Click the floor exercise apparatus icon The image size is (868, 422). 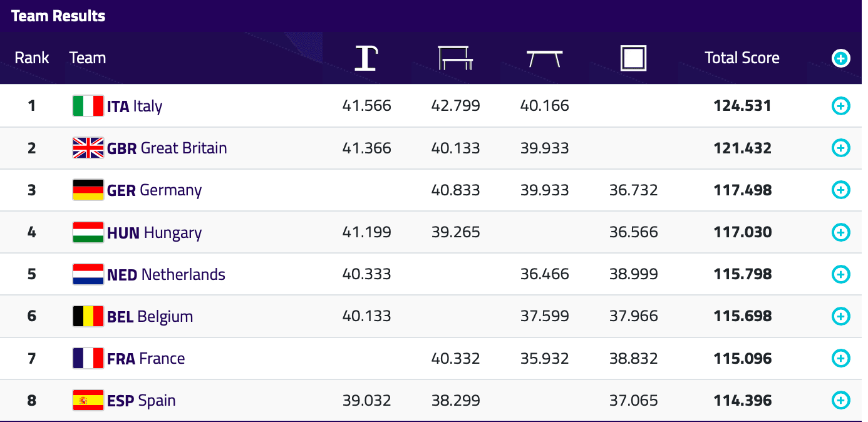coord(633,58)
